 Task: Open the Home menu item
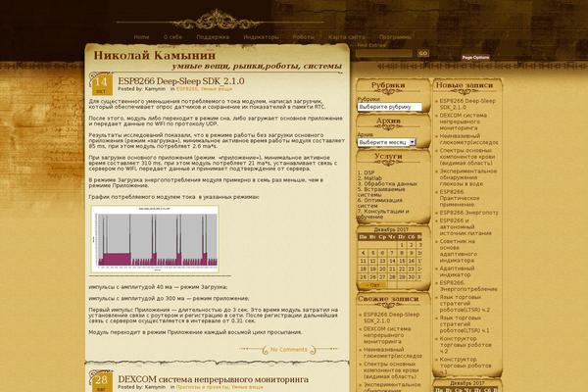point(141,37)
